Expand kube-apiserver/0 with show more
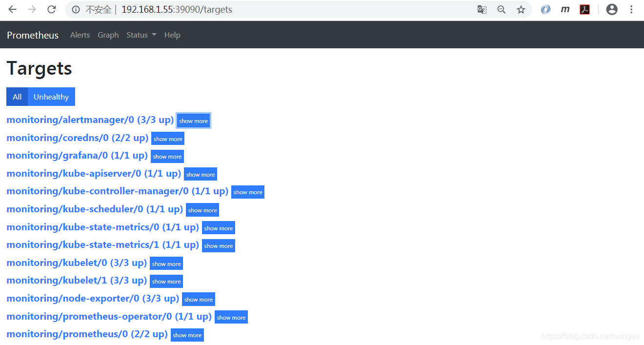This screenshot has width=644, height=345. (x=201, y=174)
